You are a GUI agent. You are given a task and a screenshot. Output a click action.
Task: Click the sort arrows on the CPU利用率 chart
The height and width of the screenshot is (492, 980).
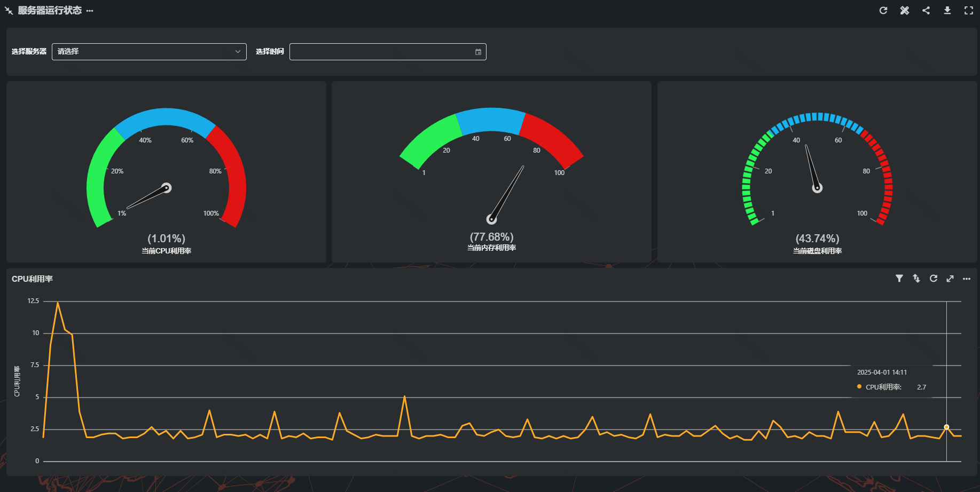click(x=916, y=279)
